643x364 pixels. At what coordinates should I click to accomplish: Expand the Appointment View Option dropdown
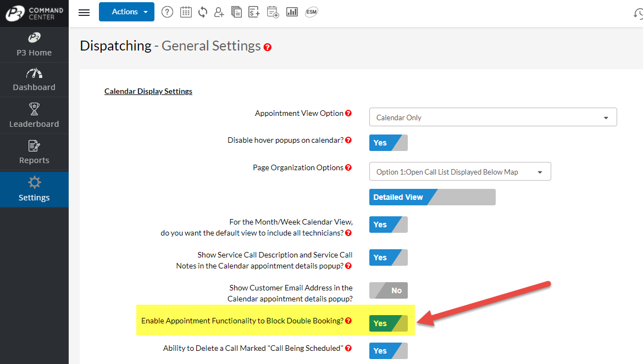pyautogui.click(x=492, y=117)
